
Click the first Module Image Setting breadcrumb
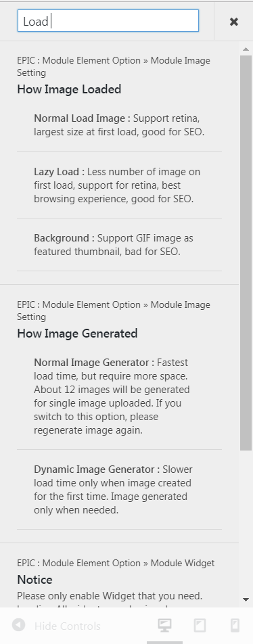tap(114, 66)
